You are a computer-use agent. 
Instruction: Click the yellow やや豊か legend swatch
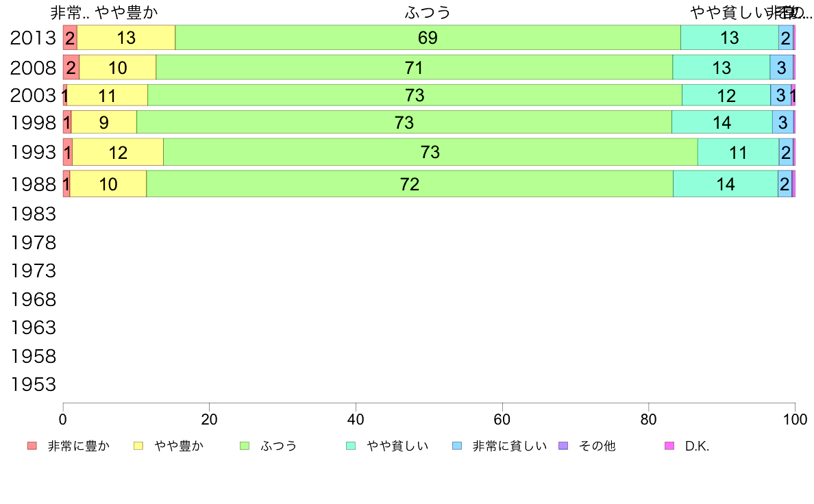point(138,446)
